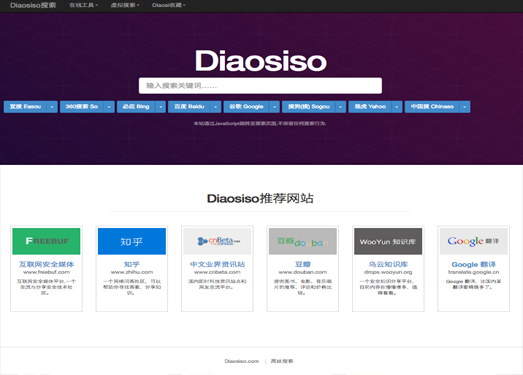This screenshot has width=523, height=375.
Task: Open the Google Translate logo thumbnail
Action: pyautogui.click(x=474, y=241)
